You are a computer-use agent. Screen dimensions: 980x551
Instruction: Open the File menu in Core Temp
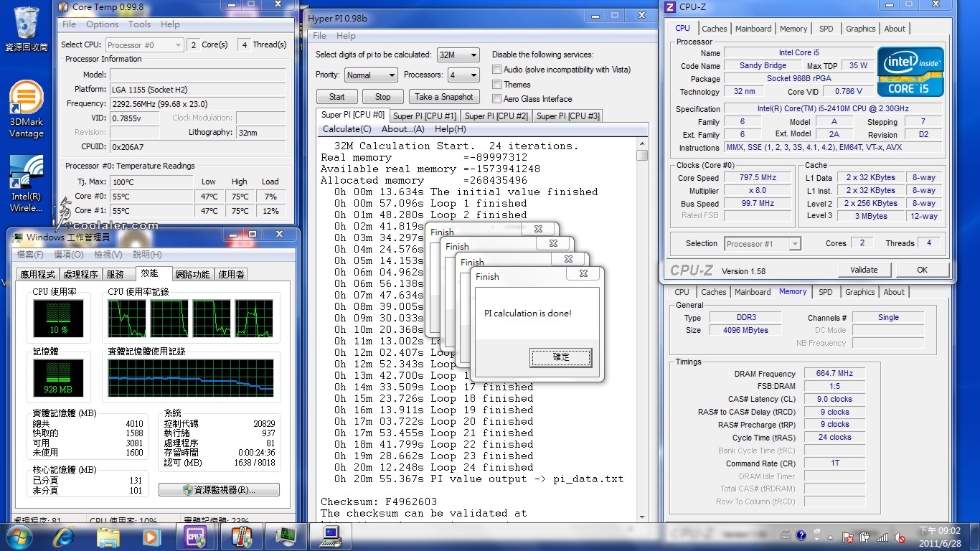[69, 24]
